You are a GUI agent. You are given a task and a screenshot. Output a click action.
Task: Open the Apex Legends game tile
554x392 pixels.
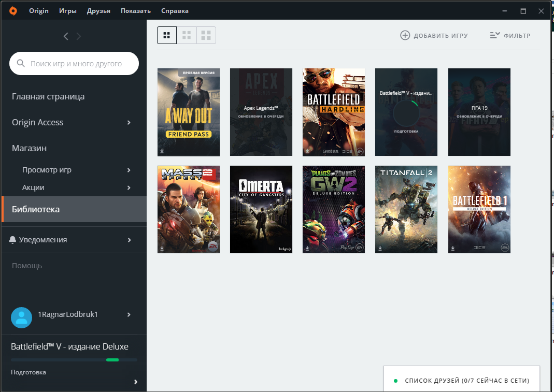click(x=261, y=112)
